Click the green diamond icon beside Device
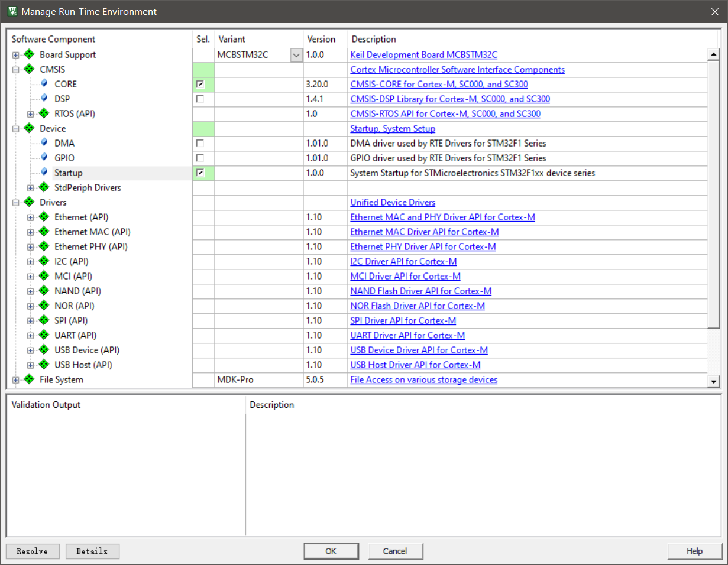 tap(29, 128)
